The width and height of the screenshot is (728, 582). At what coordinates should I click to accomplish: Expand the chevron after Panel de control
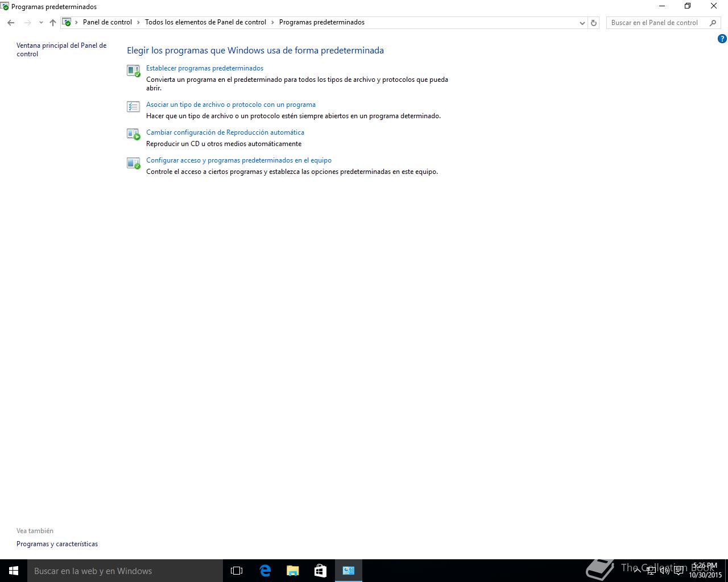(138, 23)
